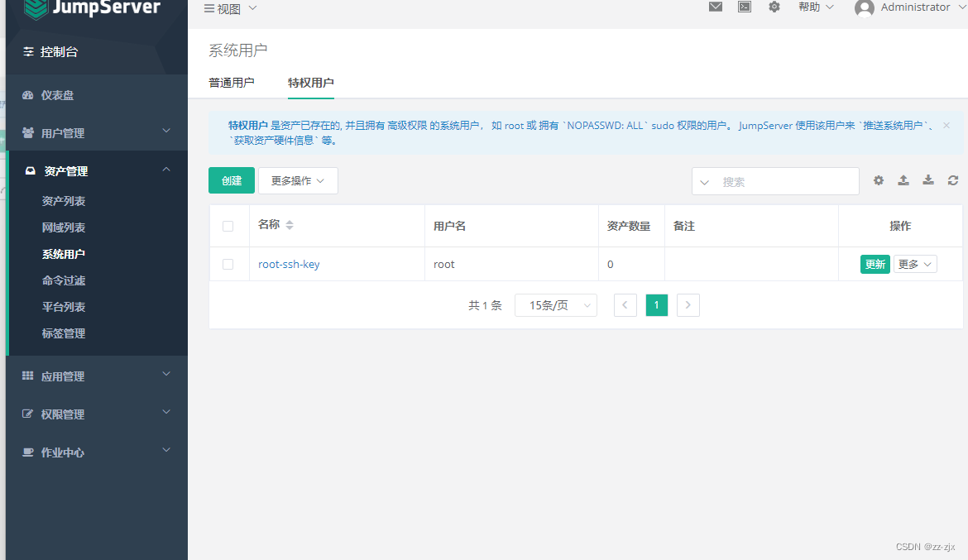This screenshot has height=560, width=968.
Task: Open the 更多操作 dropdown
Action: [298, 179]
